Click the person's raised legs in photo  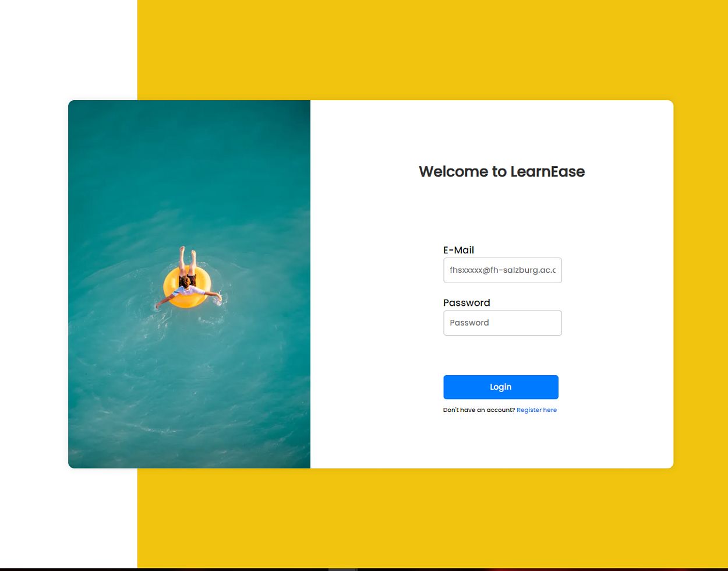188,259
